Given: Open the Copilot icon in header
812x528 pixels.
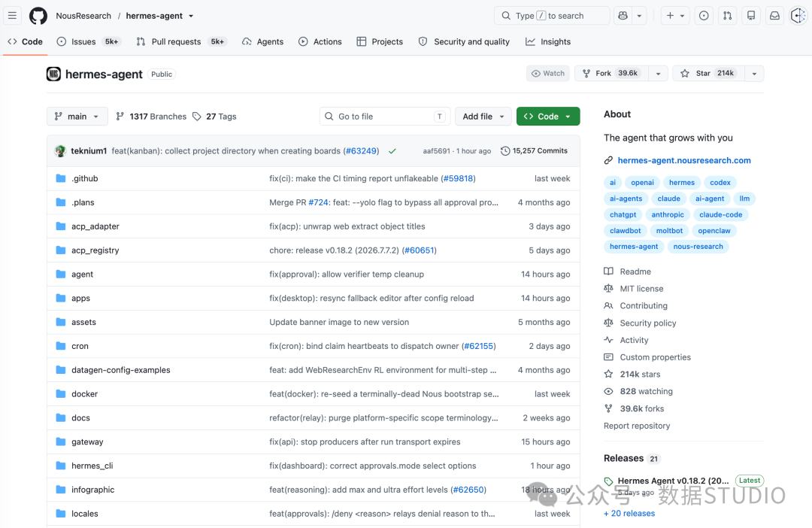Looking at the screenshot, I should coord(623,16).
